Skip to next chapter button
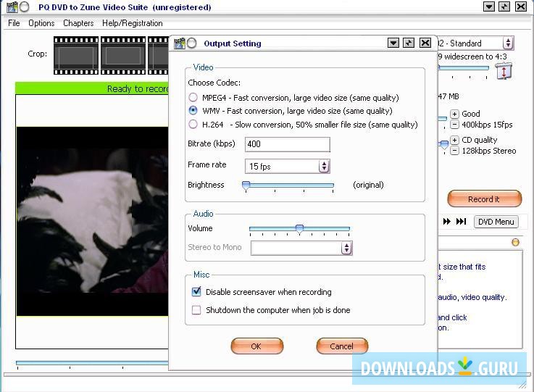 point(461,222)
